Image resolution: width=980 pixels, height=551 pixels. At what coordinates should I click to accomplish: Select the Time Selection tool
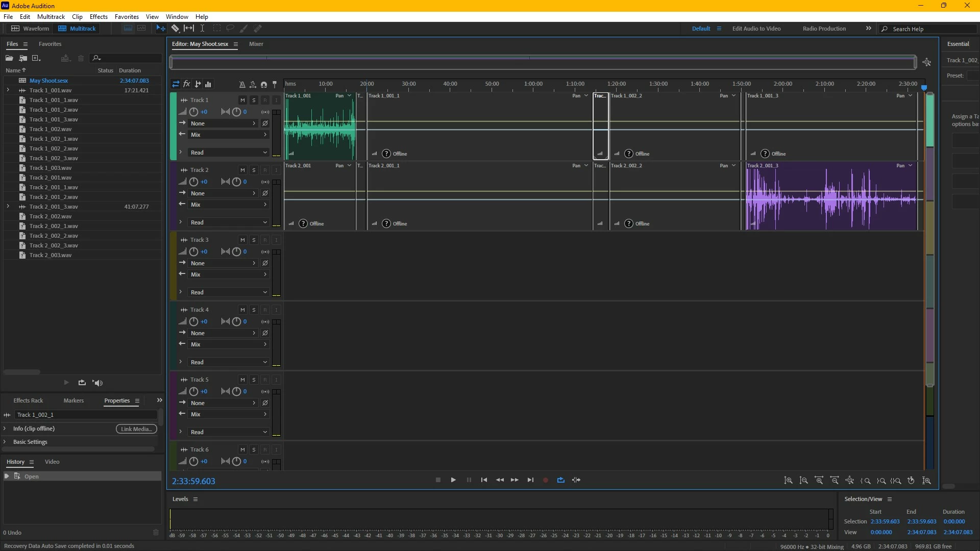tap(202, 29)
